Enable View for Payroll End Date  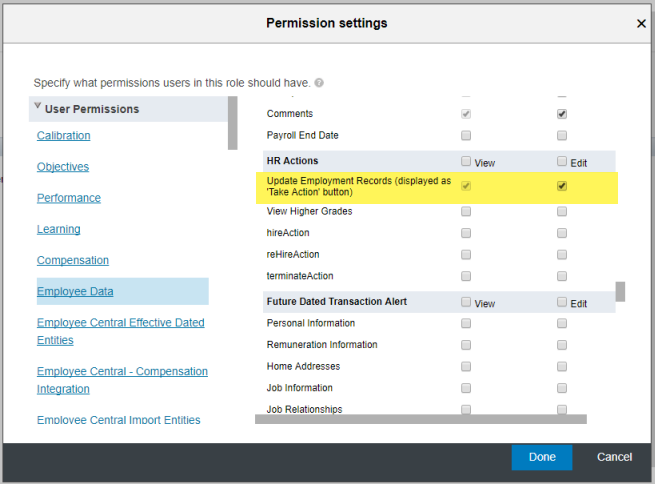(466, 135)
